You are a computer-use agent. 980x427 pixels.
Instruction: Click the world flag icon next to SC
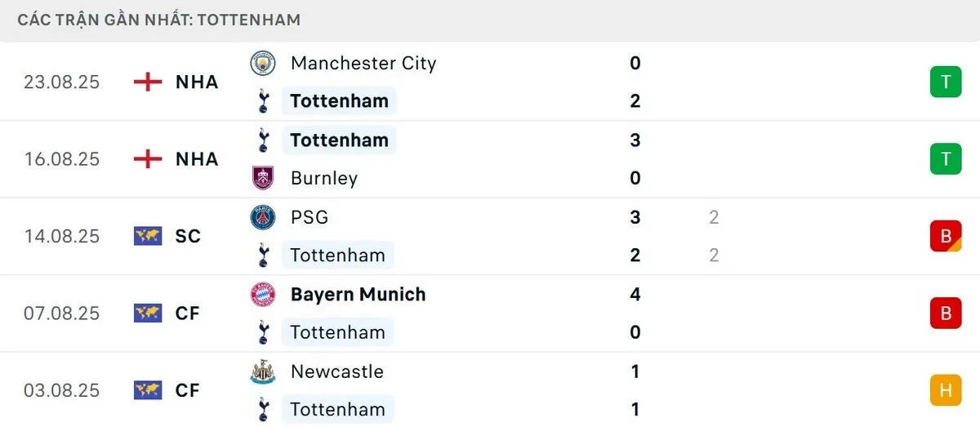point(148,236)
